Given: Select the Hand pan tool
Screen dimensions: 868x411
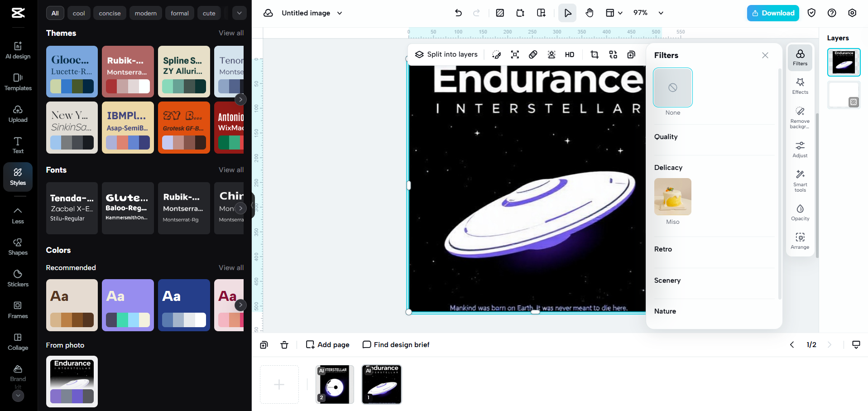Looking at the screenshot, I should tap(590, 13).
